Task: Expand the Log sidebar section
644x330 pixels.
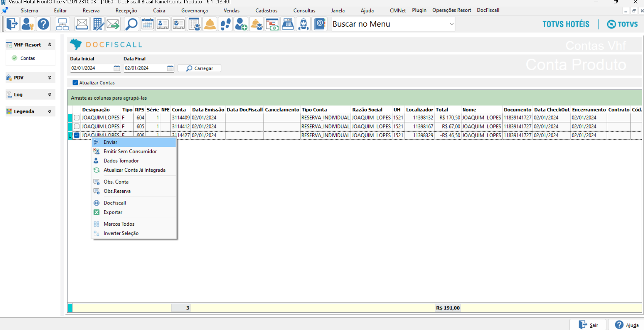Action: (50, 94)
